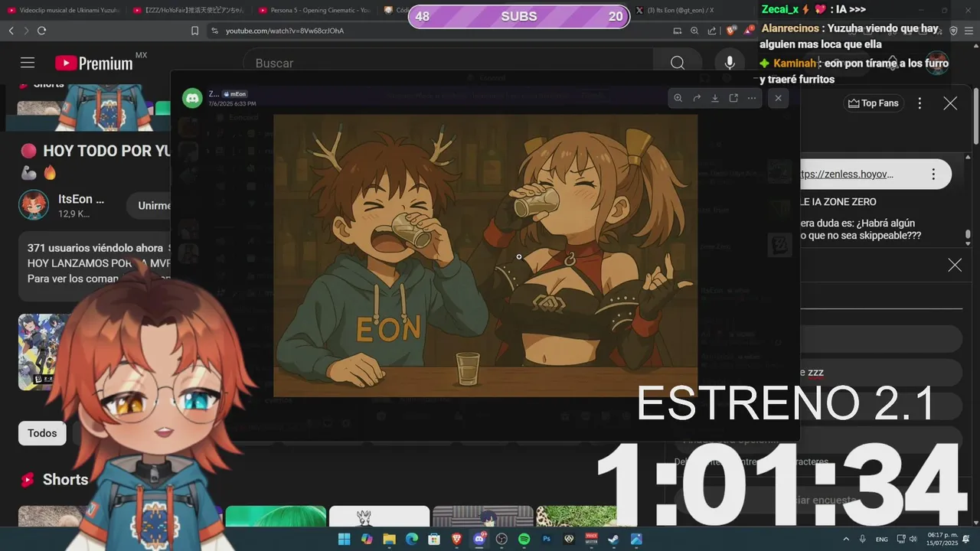Click the address bar URL youtube.com/watch
The height and width of the screenshot is (551, 980).
click(284, 31)
